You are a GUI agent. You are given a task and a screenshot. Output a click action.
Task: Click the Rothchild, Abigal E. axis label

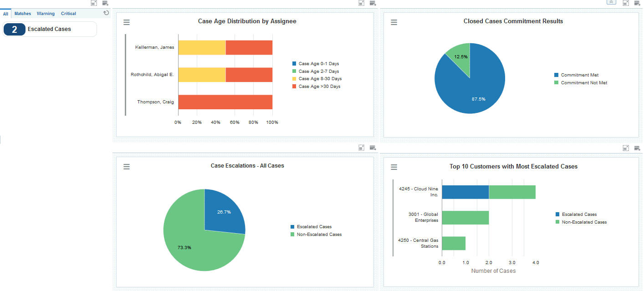[152, 75]
